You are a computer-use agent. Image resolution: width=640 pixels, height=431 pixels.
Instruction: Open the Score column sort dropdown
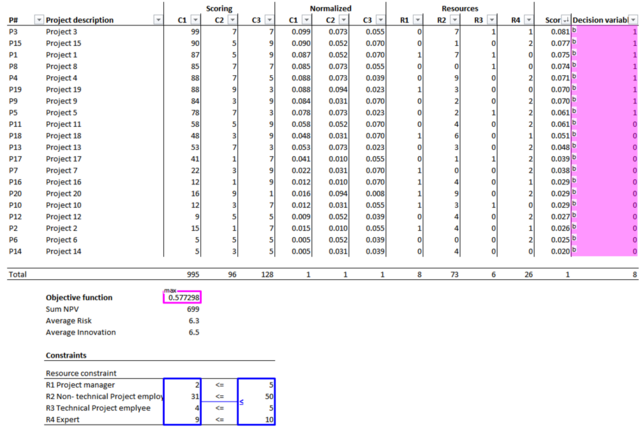[565, 19]
